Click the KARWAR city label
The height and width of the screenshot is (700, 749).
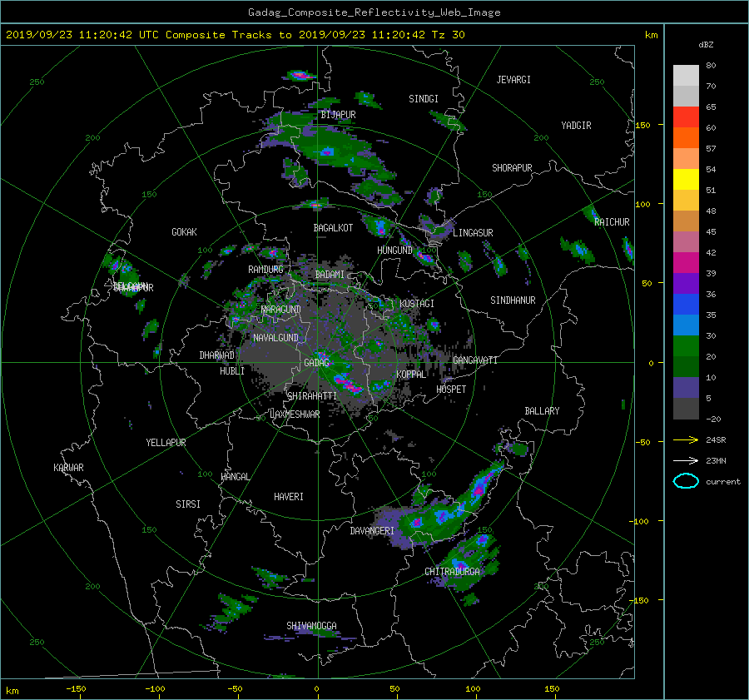coord(68,468)
